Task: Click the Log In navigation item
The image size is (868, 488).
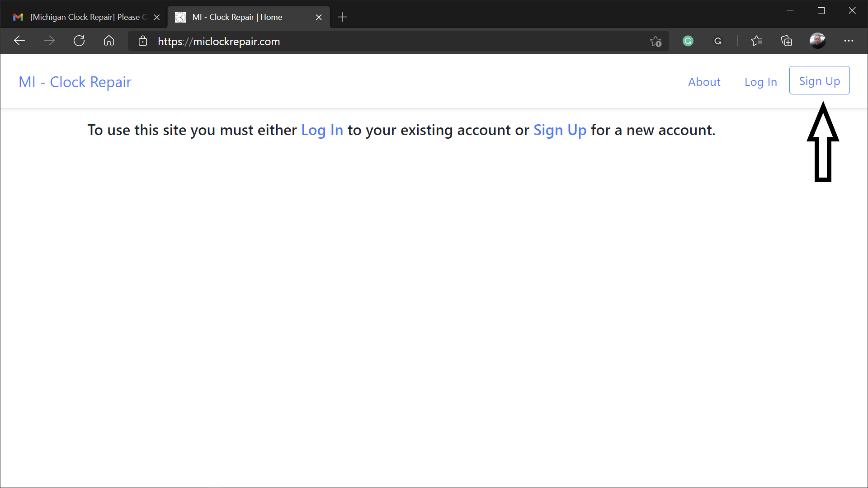Action: (x=761, y=80)
